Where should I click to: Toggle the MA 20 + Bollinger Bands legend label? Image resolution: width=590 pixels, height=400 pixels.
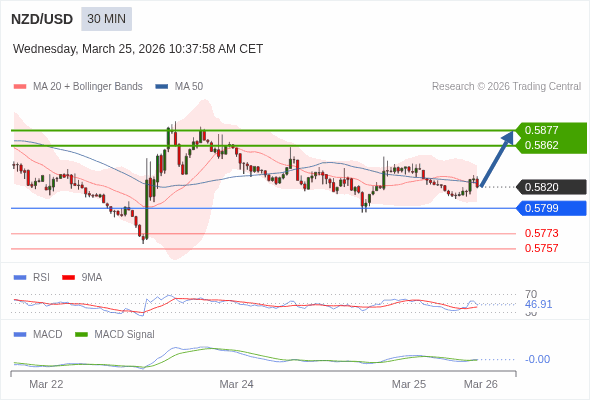point(88,87)
